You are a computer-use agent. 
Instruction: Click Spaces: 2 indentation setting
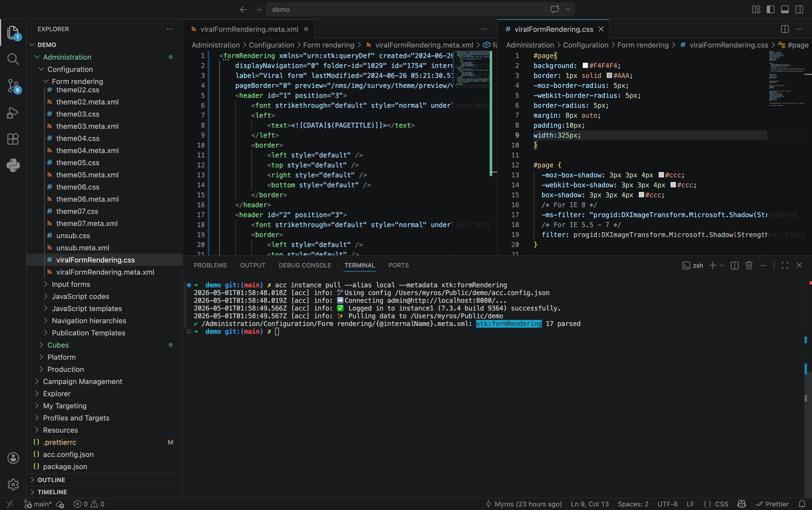pos(633,504)
